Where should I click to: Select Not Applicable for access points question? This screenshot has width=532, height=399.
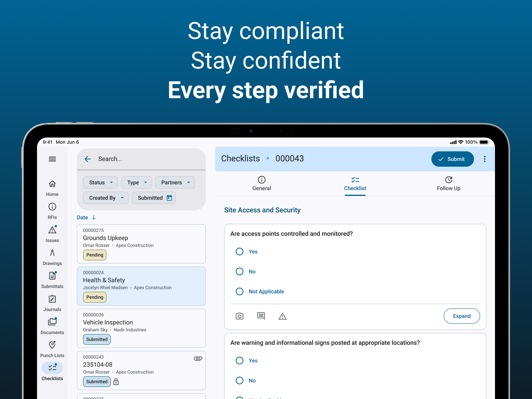(240, 291)
